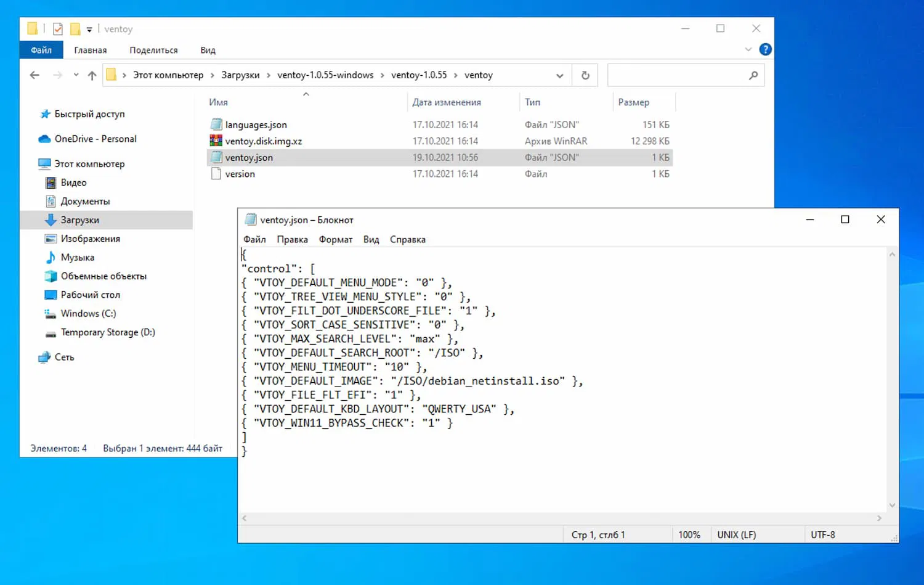Click the VTOY_WIN11_BYPASS_CHECK line in Notepad
924x585 pixels.
click(x=347, y=423)
